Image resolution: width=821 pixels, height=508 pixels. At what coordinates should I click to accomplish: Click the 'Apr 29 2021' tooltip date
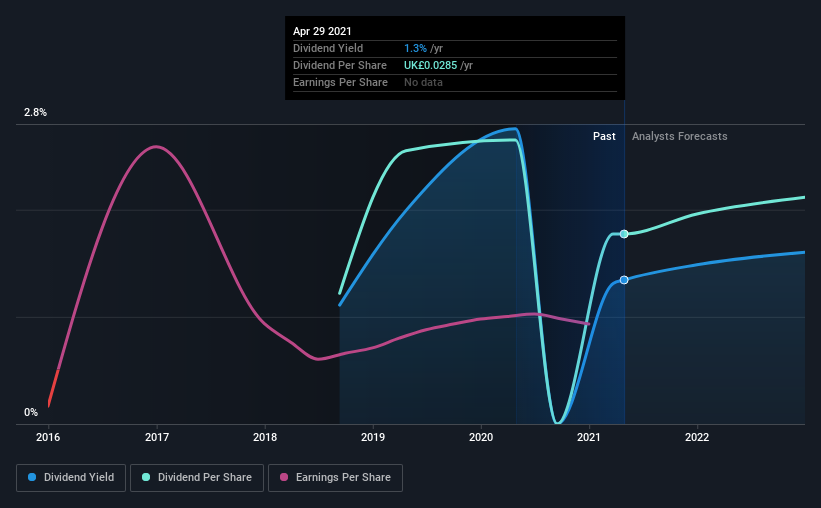tap(322, 31)
